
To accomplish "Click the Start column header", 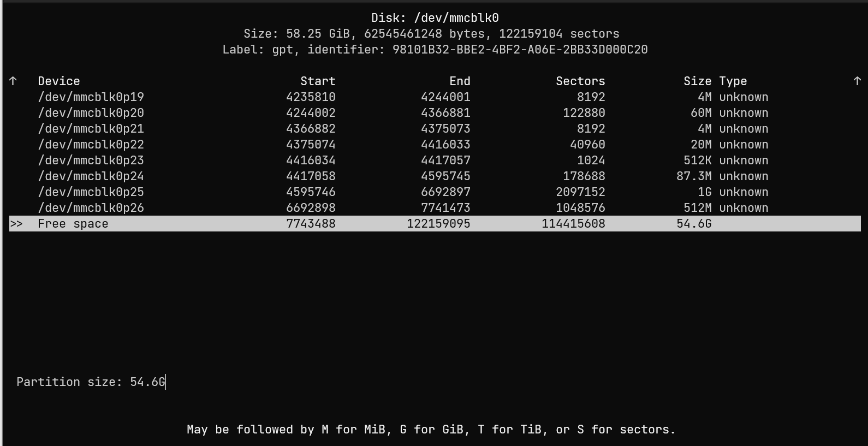I will coord(318,81).
